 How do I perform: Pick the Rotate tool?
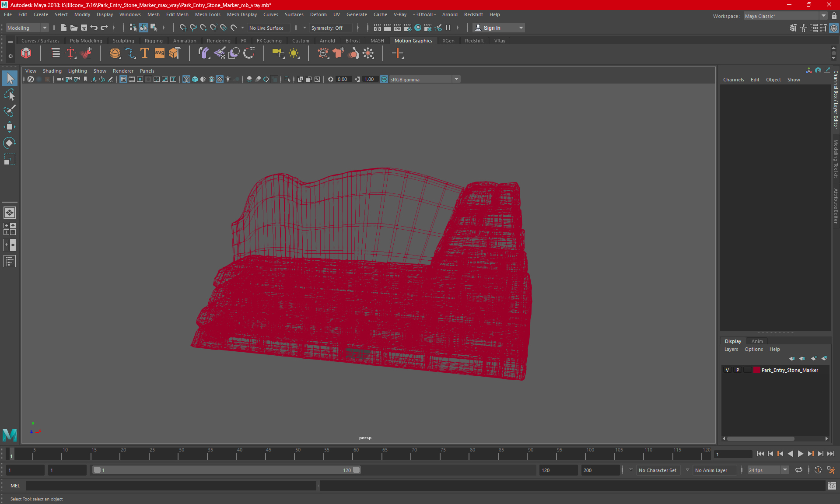click(x=10, y=143)
